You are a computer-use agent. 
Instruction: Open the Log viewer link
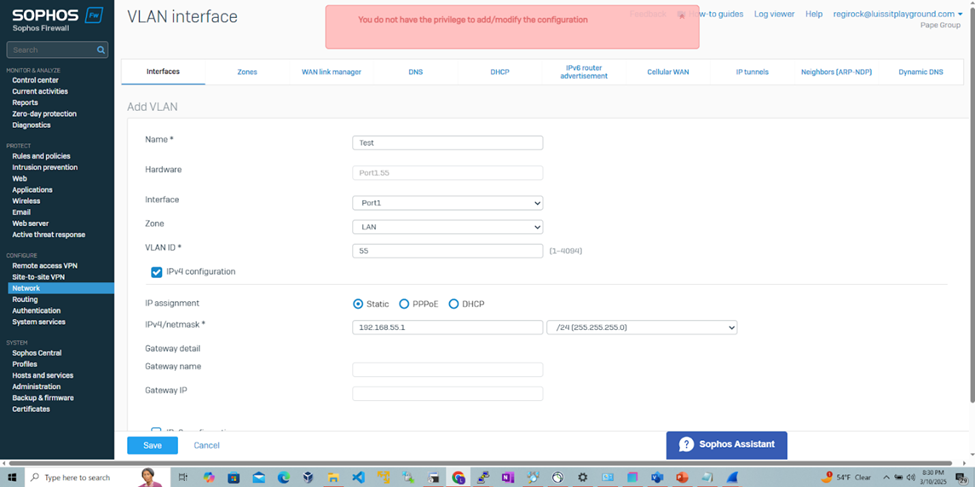pos(774,14)
